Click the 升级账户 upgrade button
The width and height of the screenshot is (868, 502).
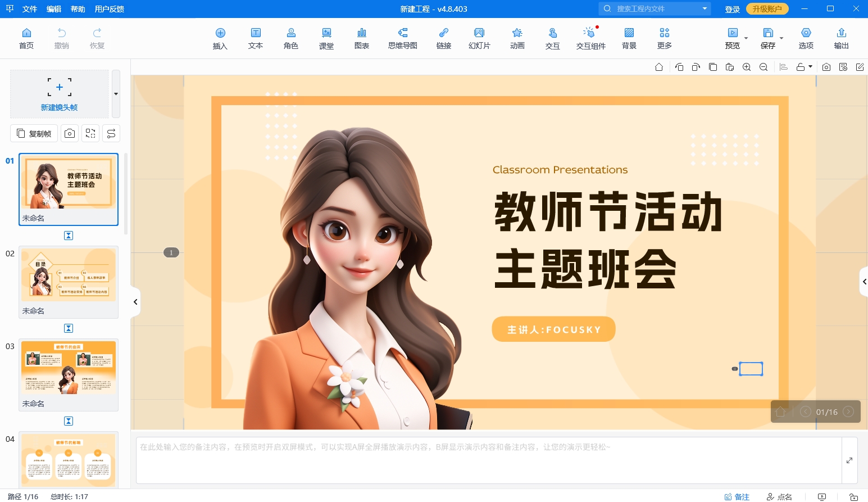coord(767,9)
